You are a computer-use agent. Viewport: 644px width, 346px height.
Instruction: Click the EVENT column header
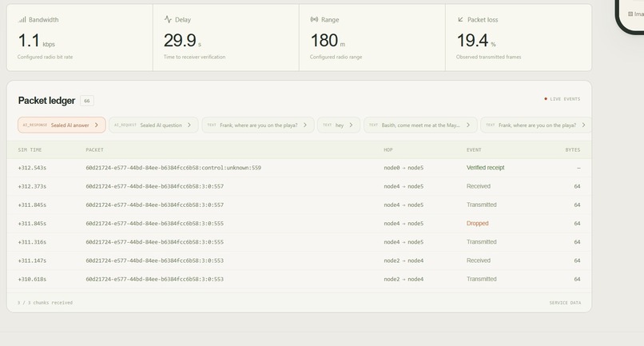[x=474, y=150]
